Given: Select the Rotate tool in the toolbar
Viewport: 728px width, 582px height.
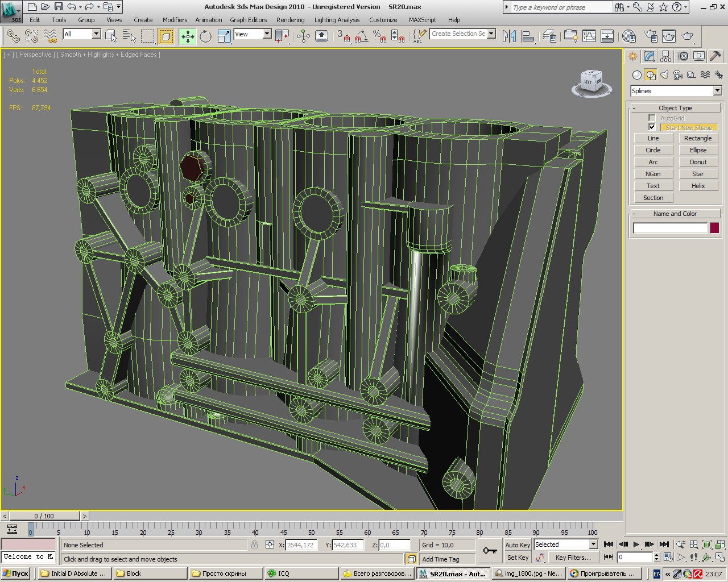Looking at the screenshot, I should click(x=206, y=36).
